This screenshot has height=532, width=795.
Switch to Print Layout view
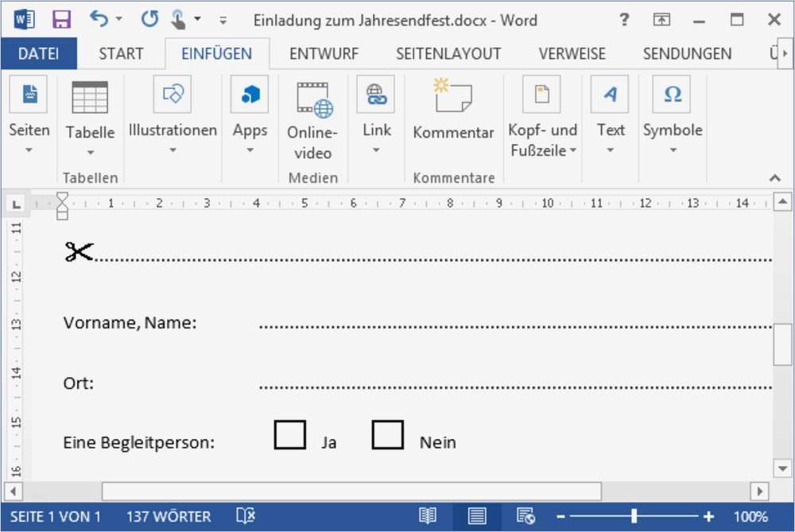pos(476,516)
